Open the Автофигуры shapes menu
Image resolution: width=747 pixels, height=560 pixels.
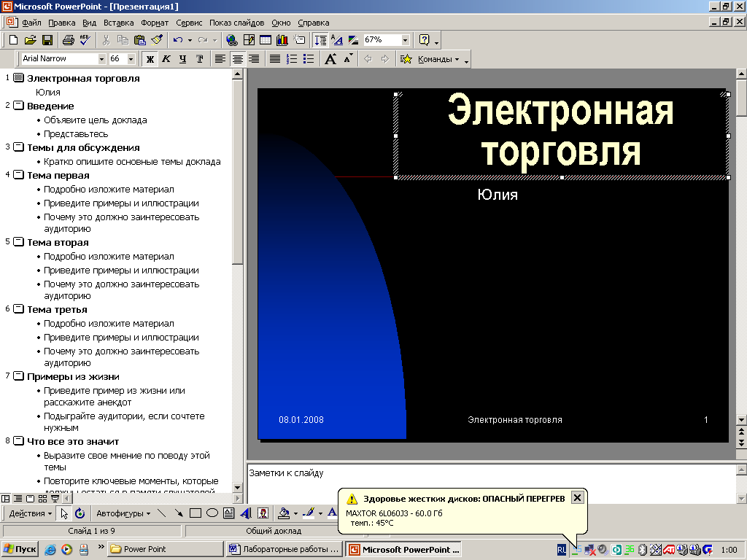tap(123, 513)
